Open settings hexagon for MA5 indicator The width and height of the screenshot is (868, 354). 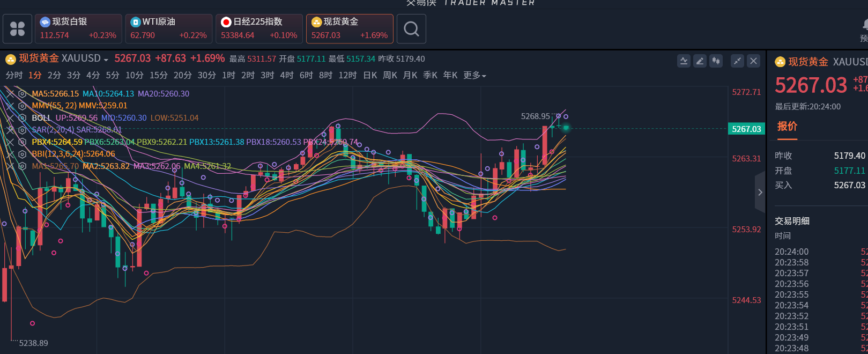tap(23, 94)
